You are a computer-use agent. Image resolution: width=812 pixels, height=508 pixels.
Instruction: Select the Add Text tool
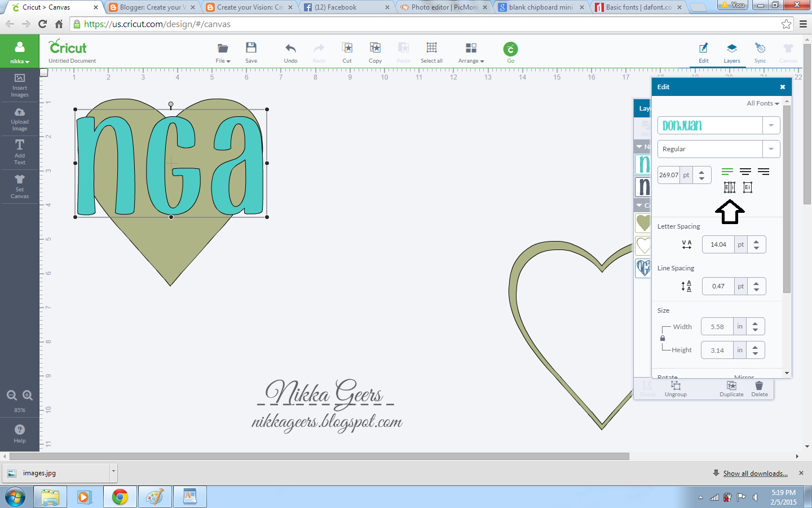[x=20, y=152]
